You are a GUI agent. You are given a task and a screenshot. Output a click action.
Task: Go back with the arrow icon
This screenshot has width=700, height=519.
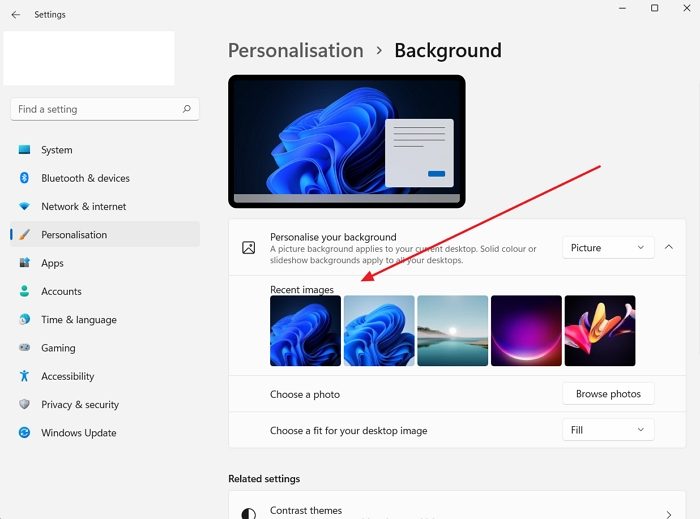(16, 15)
